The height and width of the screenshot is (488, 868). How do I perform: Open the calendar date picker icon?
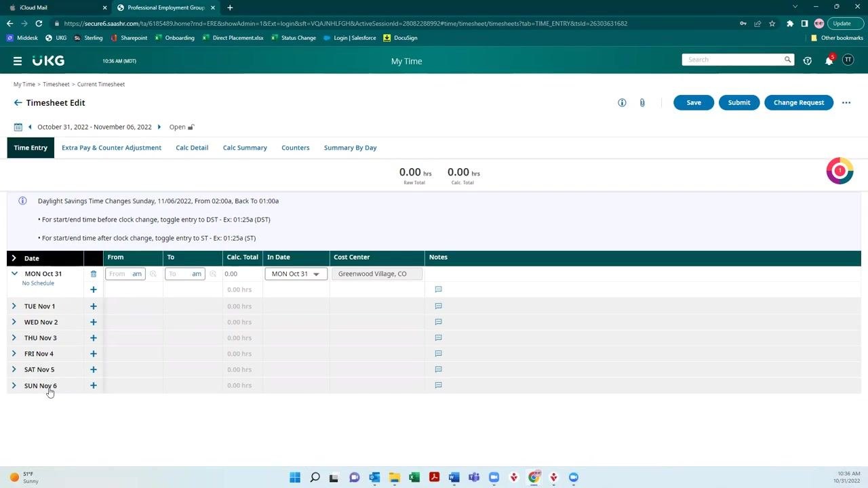click(x=18, y=127)
